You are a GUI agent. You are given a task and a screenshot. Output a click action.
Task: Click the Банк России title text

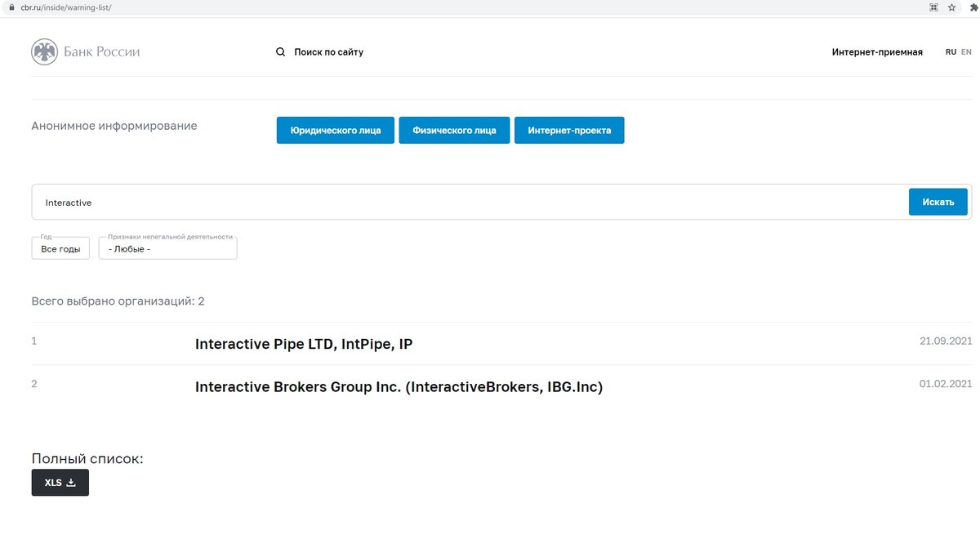coord(101,51)
